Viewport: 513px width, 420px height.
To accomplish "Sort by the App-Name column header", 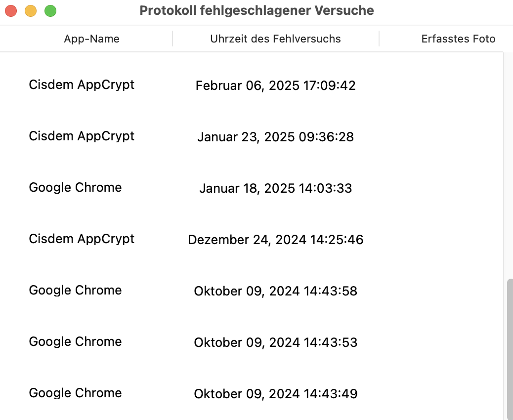I will pyautogui.click(x=91, y=39).
